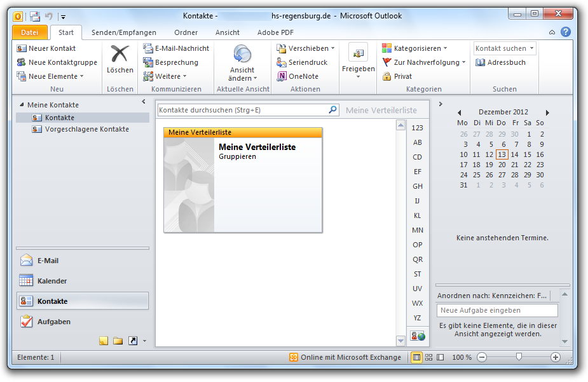Open navigation pane configure buttons arrow
Viewport: 588px width, 382px height.
pos(145,341)
